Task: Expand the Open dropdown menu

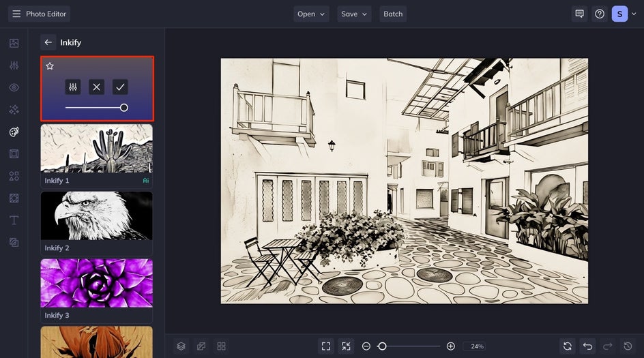Action: pyautogui.click(x=311, y=14)
